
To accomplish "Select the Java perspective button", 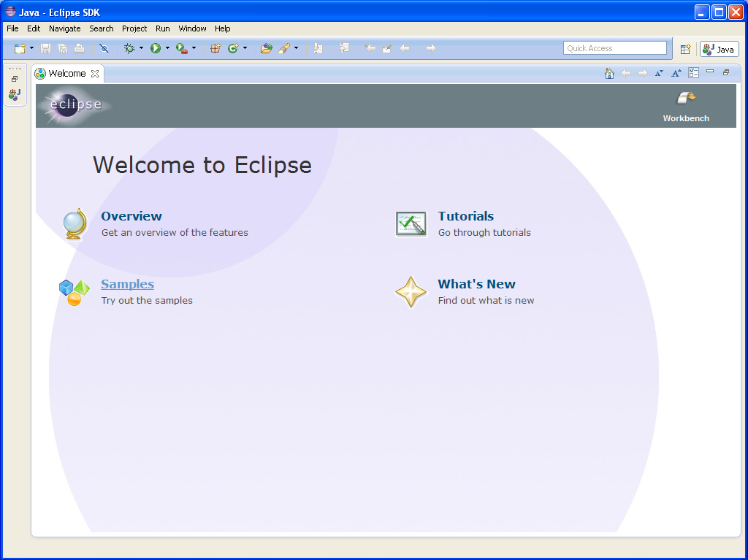I will (x=720, y=49).
